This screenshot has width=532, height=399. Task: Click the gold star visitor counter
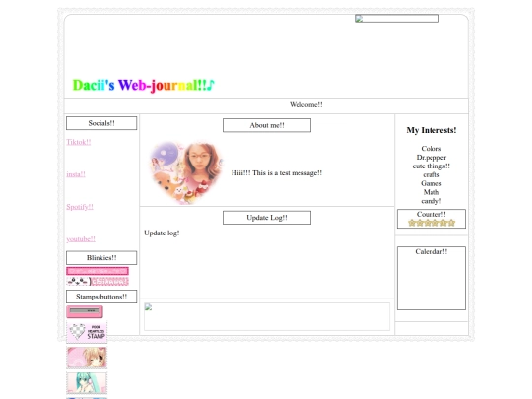tap(432, 223)
